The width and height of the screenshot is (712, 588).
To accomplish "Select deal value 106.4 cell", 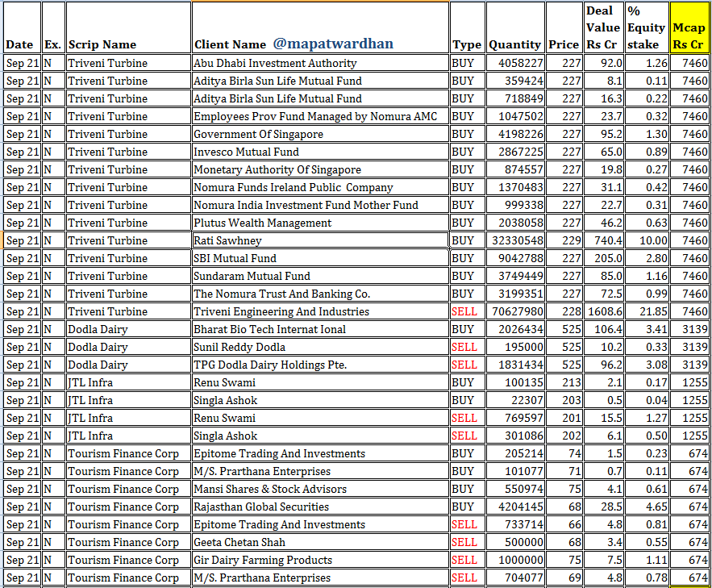I will tap(603, 329).
